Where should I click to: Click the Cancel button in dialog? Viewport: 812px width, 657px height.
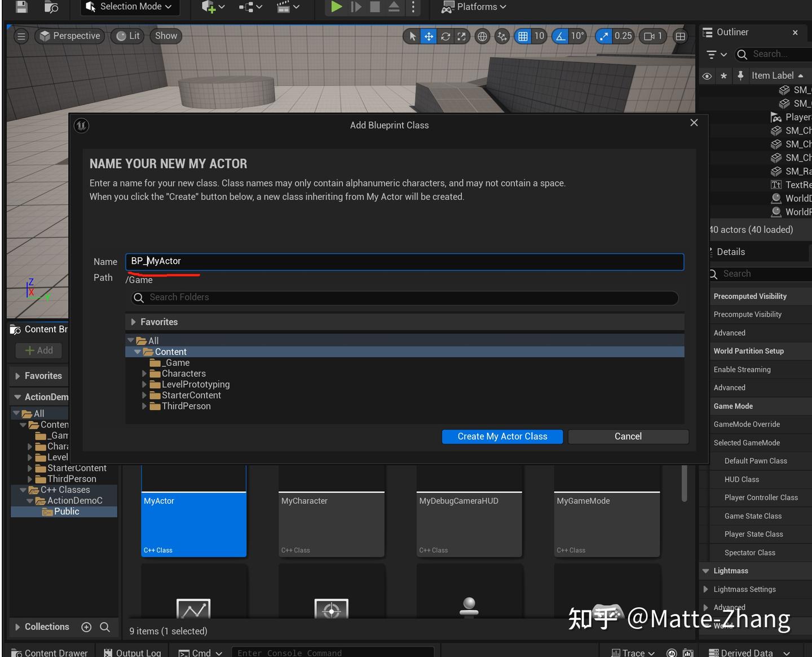pos(628,437)
